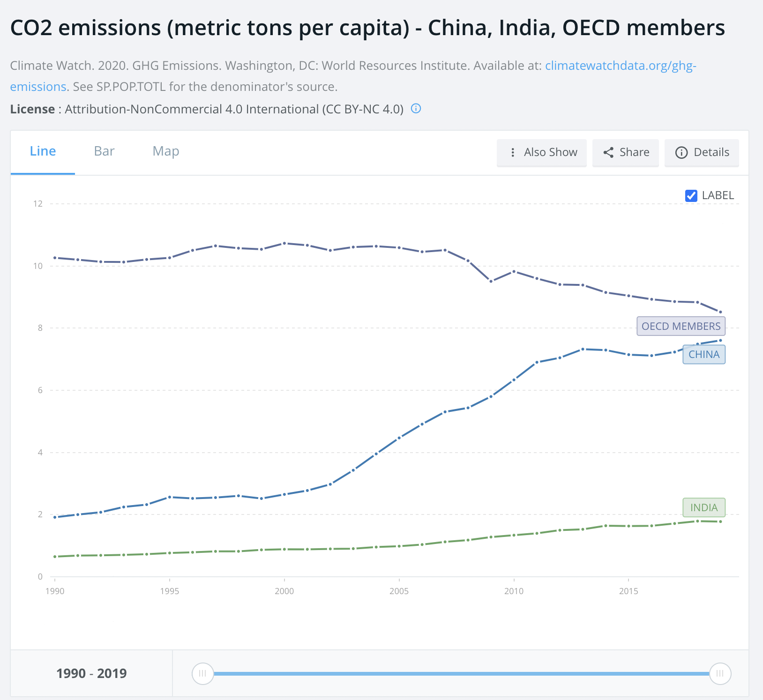This screenshot has height=700, width=763.
Task: Click the share icon in the toolbar
Action: click(608, 152)
